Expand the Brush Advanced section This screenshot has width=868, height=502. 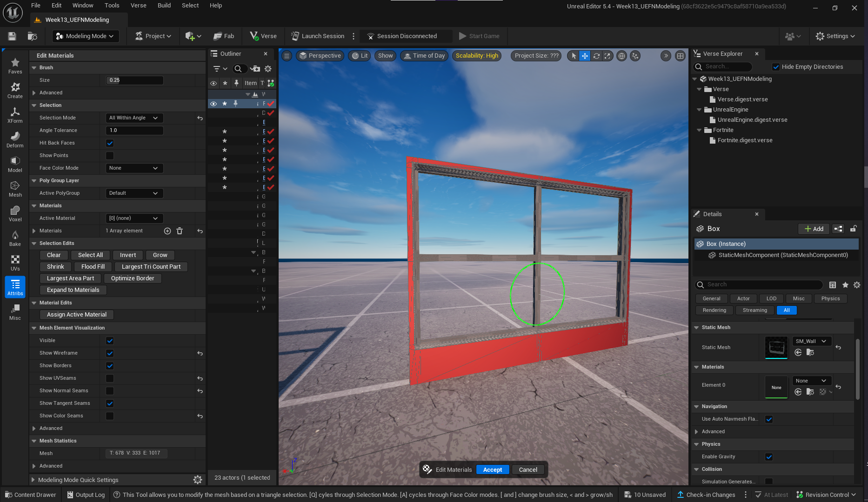[34, 93]
